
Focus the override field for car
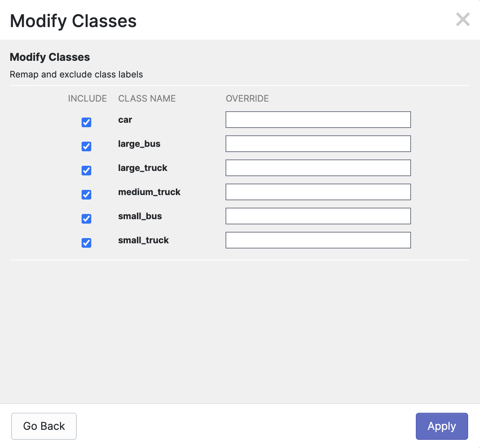pyautogui.click(x=318, y=119)
